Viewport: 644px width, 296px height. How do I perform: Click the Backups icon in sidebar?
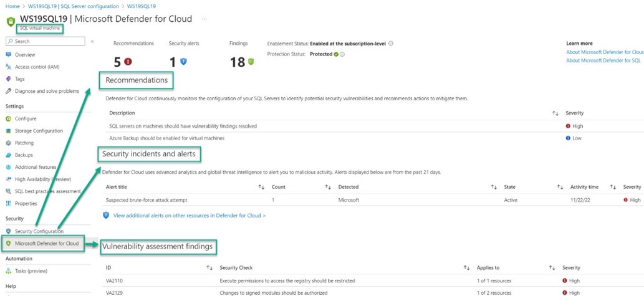9,155
